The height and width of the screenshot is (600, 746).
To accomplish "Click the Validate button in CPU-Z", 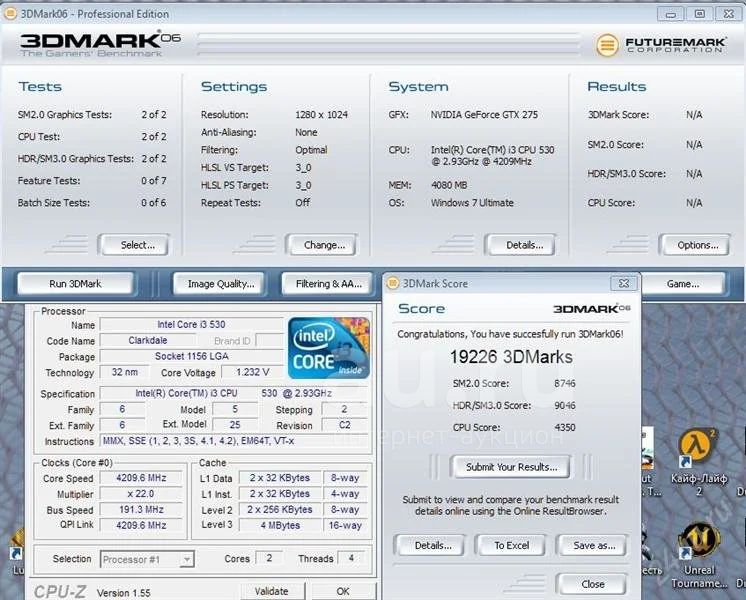I will click(272, 591).
